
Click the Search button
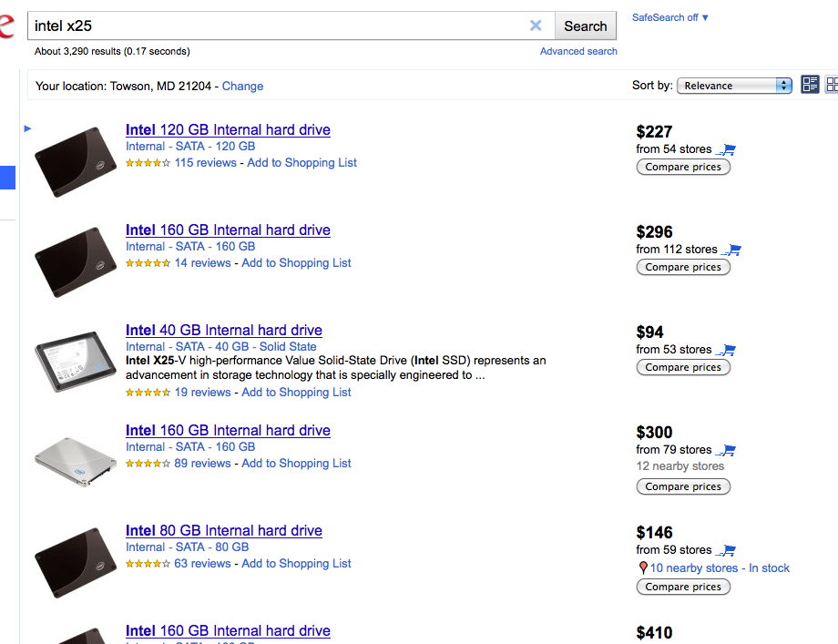point(585,26)
